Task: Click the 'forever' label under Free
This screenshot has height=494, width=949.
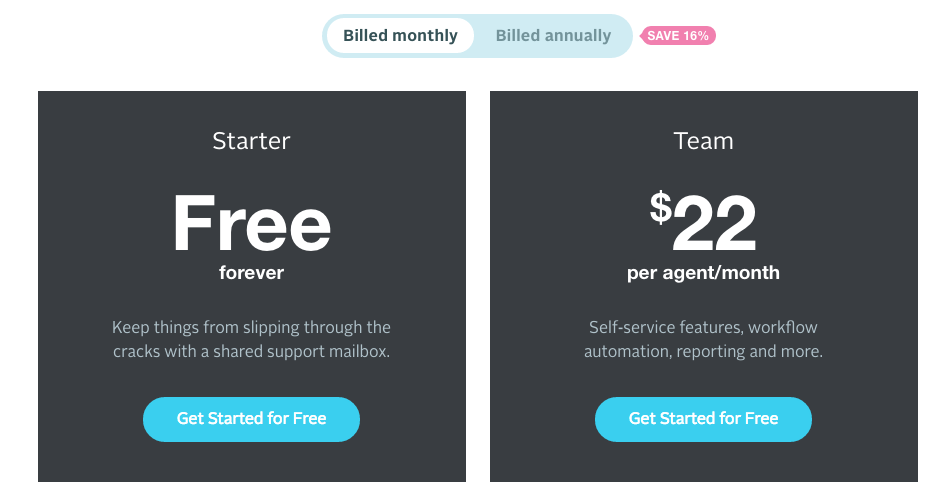Action: pos(251,272)
